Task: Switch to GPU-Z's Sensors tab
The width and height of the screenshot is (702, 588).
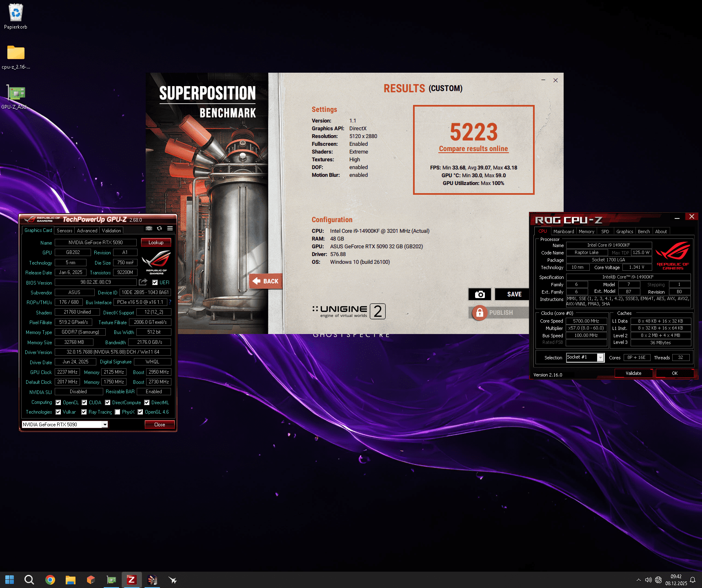Action: 64,230
